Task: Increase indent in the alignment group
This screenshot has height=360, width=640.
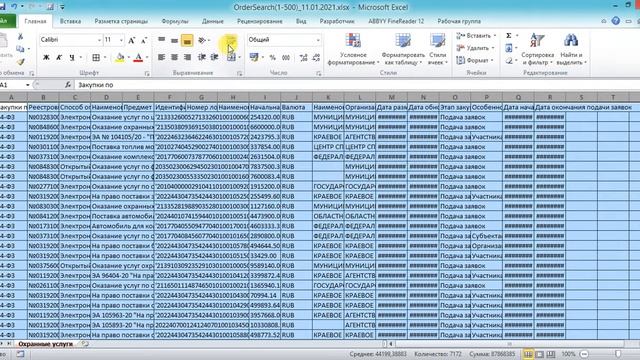Action: (x=214, y=58)
